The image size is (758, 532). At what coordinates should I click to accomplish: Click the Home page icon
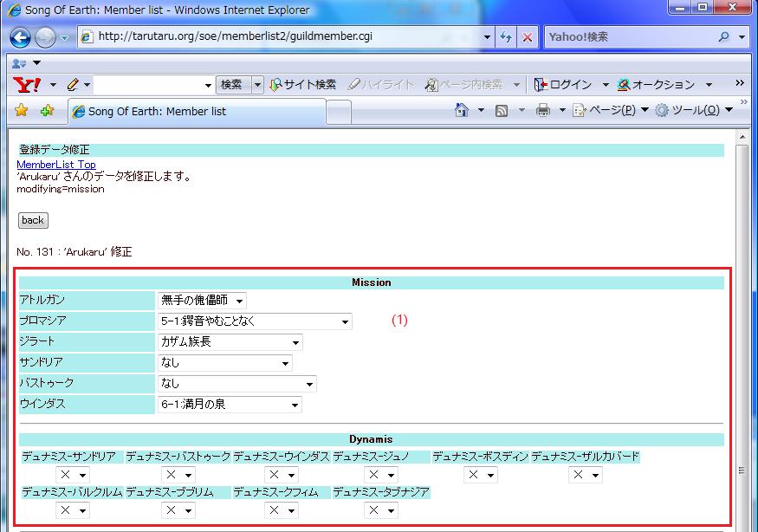463,110
